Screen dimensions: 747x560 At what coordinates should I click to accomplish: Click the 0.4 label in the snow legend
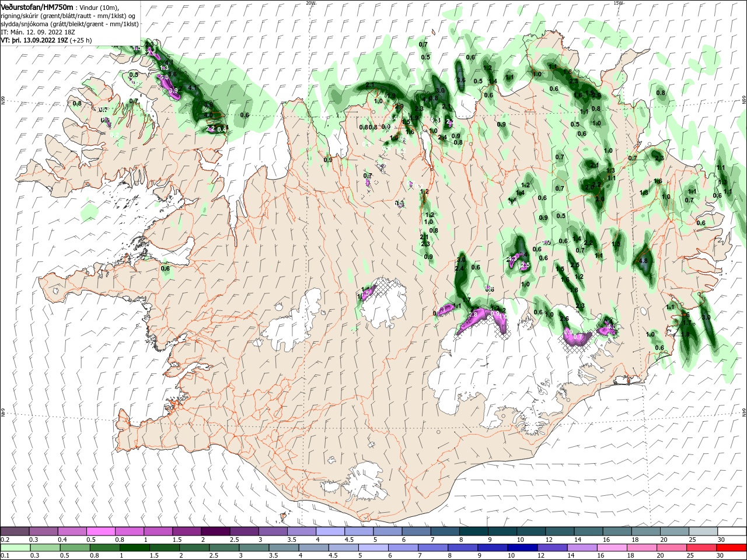click(62, 540)
